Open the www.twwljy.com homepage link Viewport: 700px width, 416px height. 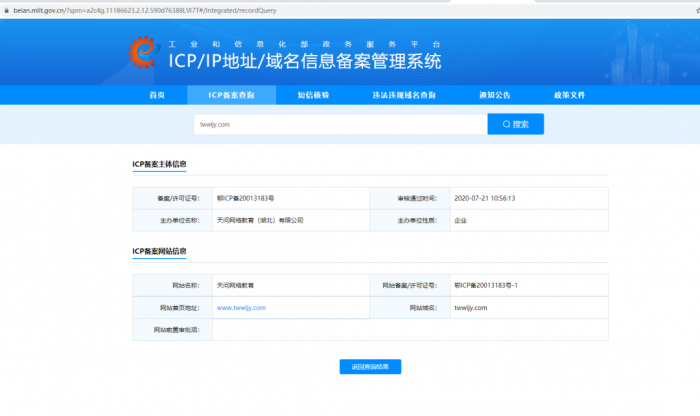coord(241,308)
